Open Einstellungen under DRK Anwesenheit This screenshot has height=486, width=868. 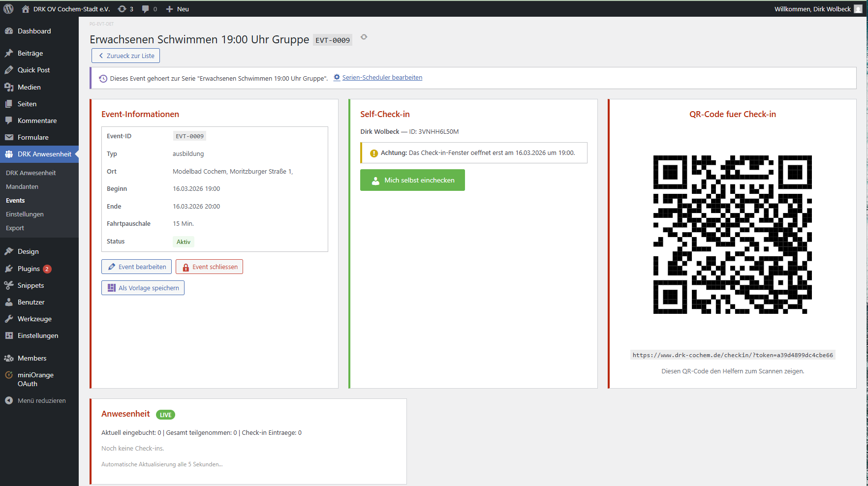click(25, 214)
